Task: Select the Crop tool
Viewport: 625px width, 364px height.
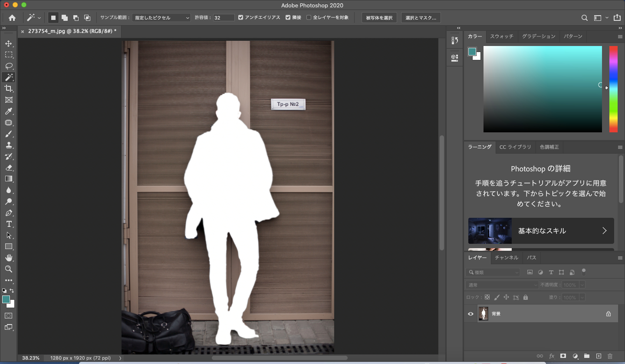Action: (9, 89)
